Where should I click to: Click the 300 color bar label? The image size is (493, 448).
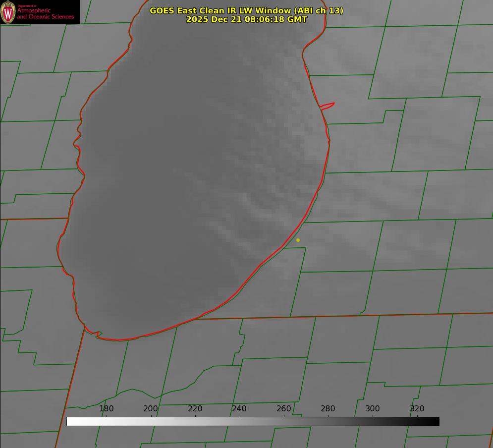tap(373, 409)
